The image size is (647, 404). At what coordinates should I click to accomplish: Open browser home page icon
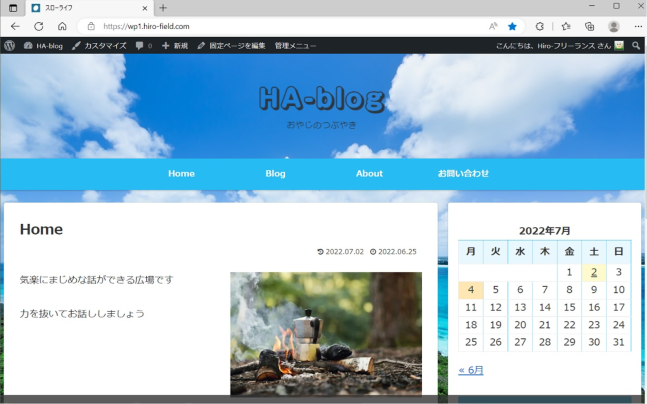point(62,26)
